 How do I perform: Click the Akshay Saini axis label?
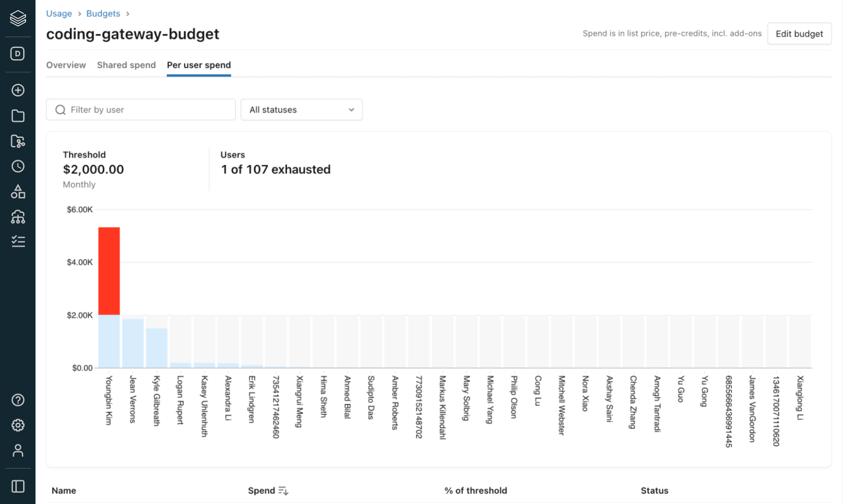tap(609, 399)
